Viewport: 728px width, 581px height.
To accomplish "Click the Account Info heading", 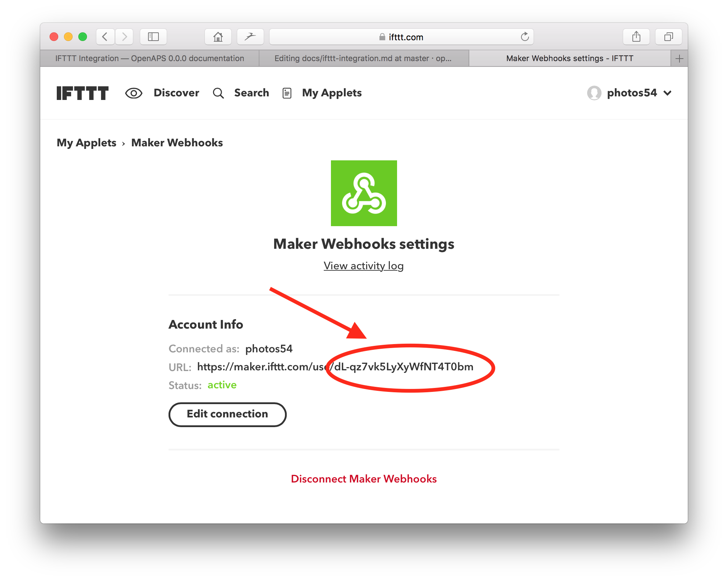I will tap(206, 324).
